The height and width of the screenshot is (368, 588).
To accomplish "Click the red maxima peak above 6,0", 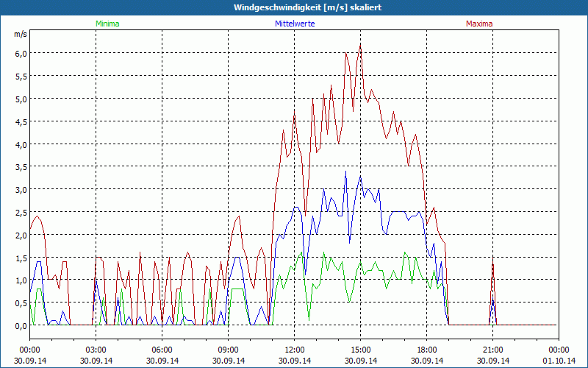I will 360,46.
